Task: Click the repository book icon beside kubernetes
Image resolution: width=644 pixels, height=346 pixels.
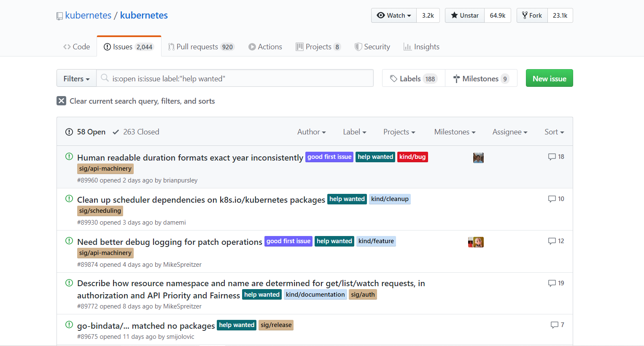Action: point(59,16)
